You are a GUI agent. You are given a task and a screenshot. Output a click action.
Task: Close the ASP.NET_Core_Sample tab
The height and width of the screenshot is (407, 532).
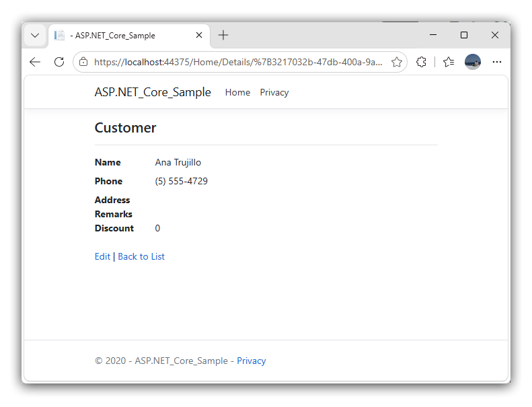click(199, 35)
